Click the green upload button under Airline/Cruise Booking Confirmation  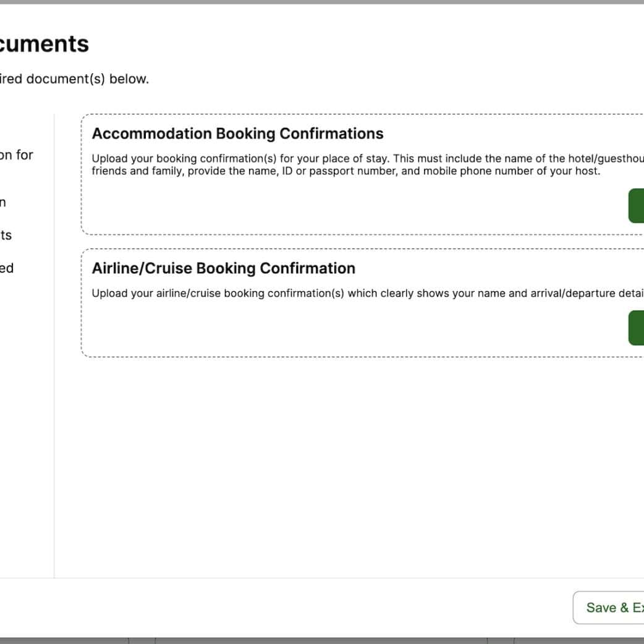[x=636, y=328]
